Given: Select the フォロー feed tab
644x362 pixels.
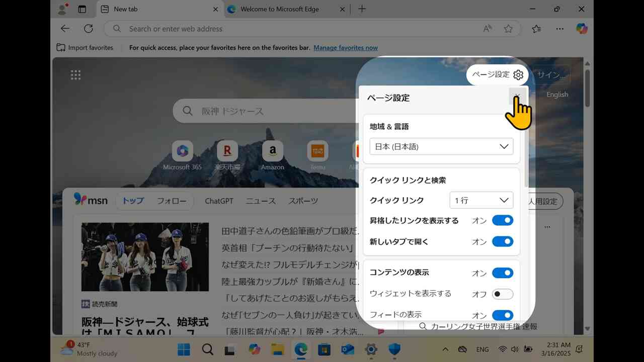Looking at the screenshot, I should [172, 201].
